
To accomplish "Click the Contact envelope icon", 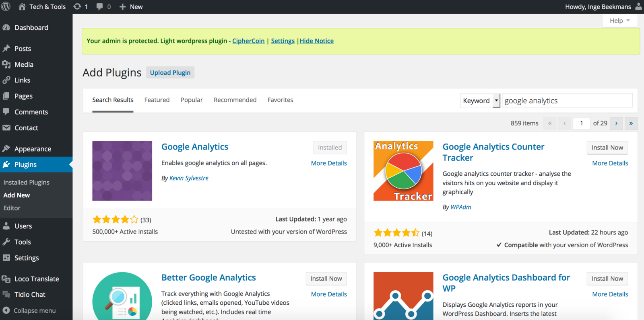I will click(6, 127).
